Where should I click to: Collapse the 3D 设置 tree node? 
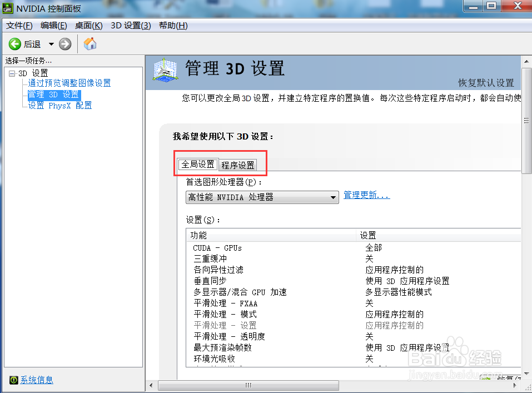tap(12, 73)
